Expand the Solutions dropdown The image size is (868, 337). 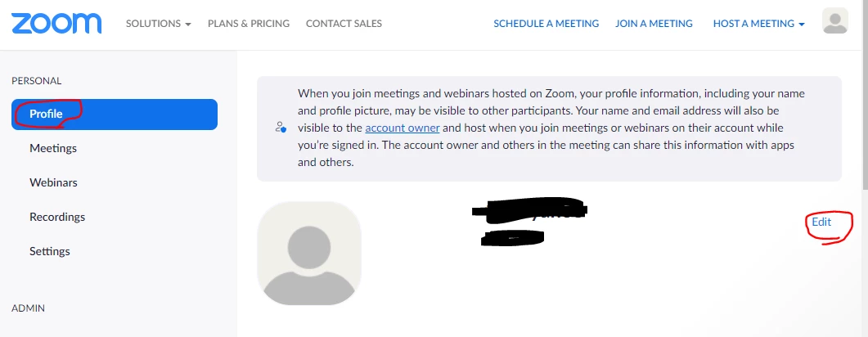[158, 24]
